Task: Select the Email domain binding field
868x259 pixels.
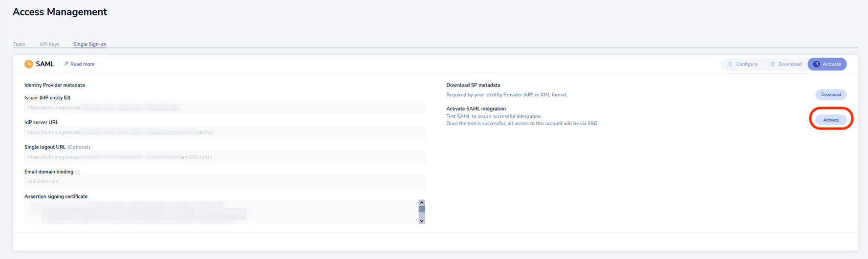Action: point(224,182)
